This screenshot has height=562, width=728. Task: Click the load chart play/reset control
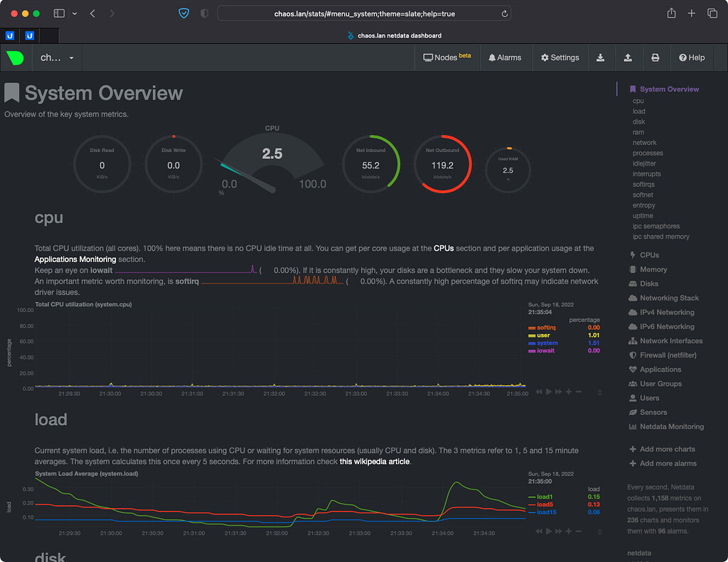click(x=549, y=531)
